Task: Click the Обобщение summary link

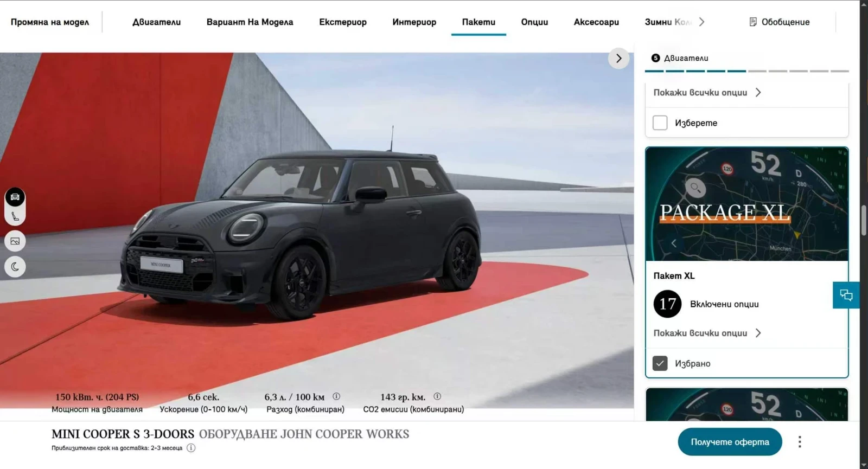Action: click(779, 22)
